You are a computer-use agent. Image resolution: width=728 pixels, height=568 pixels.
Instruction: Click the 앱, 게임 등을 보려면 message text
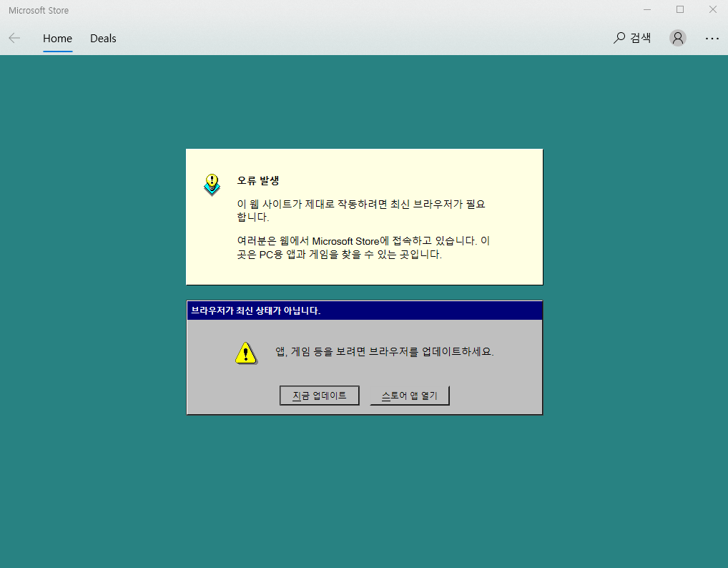pyautogui.click(x=385, y=351)
